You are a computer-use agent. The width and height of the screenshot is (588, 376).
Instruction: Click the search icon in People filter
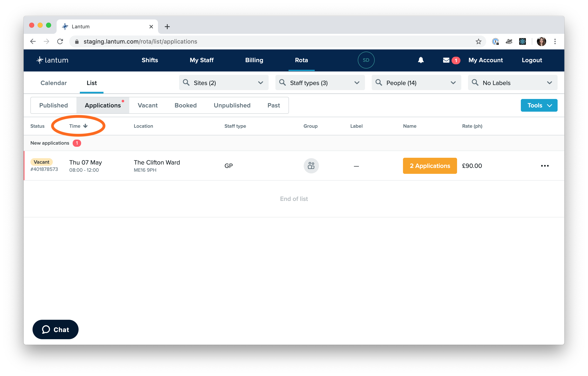(379, 82)
